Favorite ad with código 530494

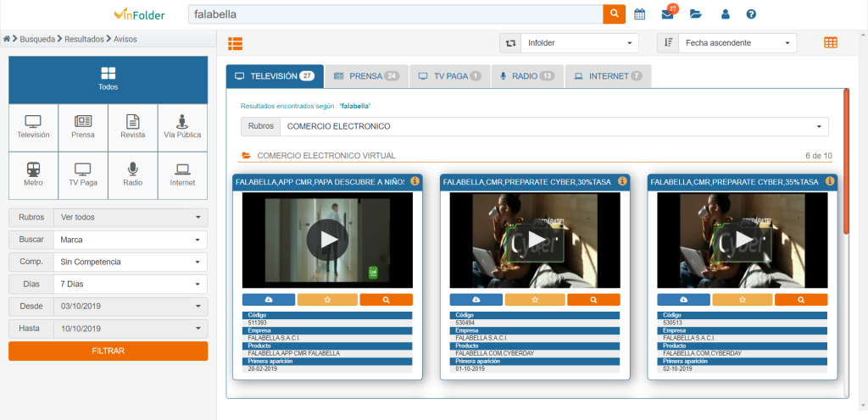[535, 300]
